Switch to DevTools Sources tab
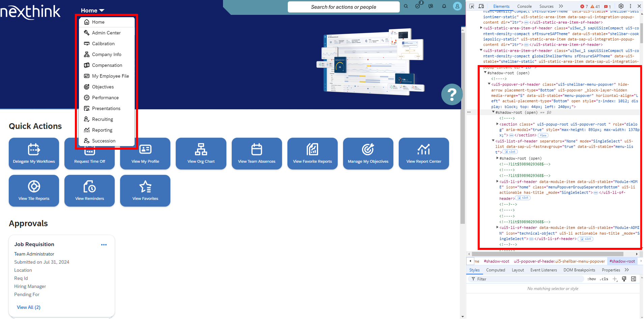Viewport: 644px width, 319px height. click(x=546, y=6)
